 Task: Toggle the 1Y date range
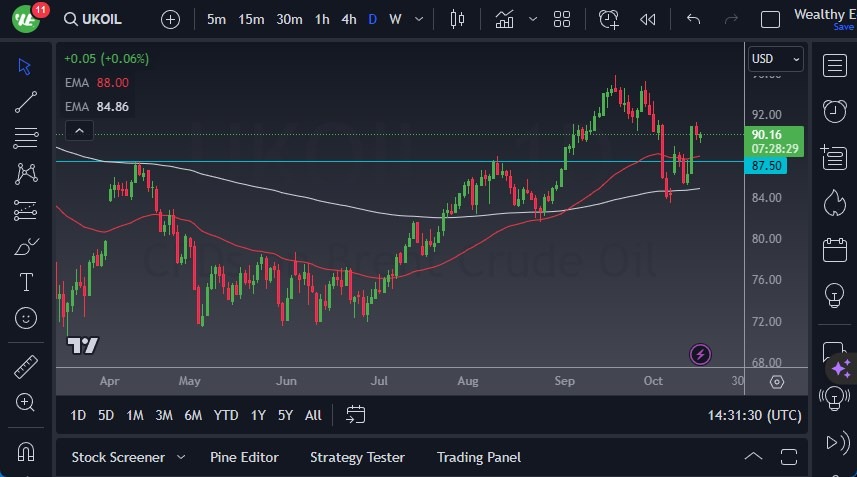(258, 414)
